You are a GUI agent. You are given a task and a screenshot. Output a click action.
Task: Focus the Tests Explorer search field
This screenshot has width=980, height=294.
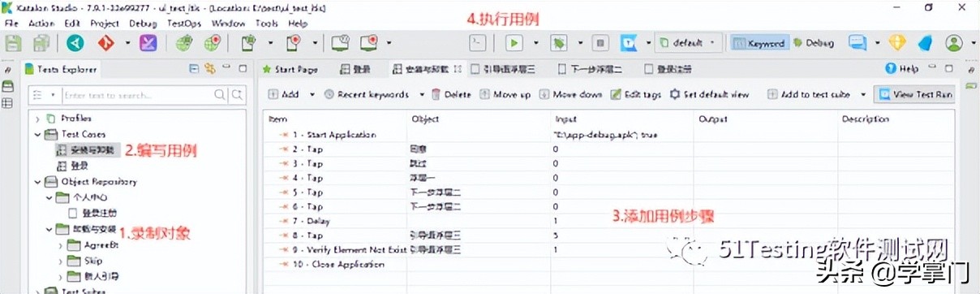coord(136,96)
